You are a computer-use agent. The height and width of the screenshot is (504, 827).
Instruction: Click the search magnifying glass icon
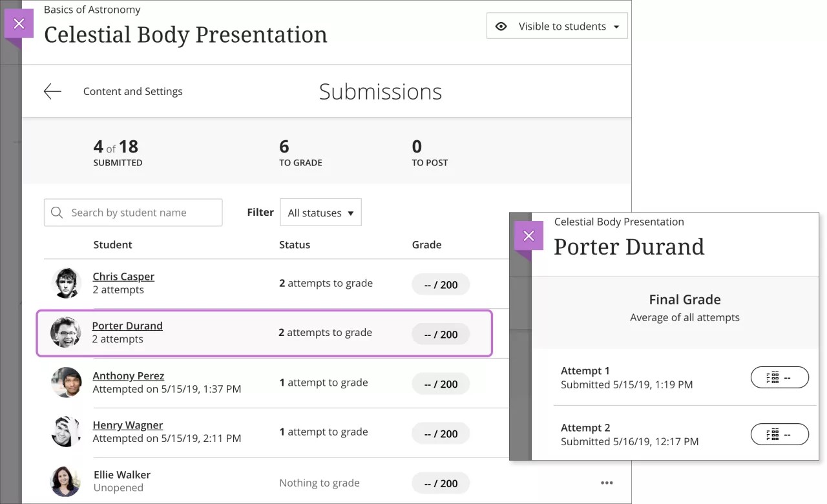57,212
